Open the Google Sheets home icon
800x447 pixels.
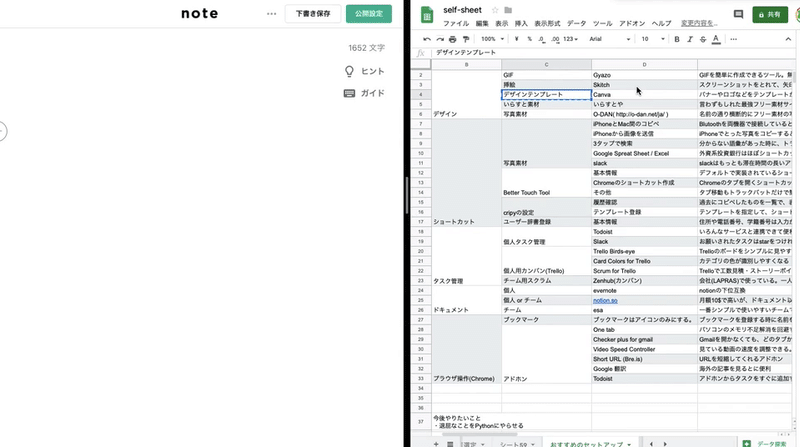427,15
